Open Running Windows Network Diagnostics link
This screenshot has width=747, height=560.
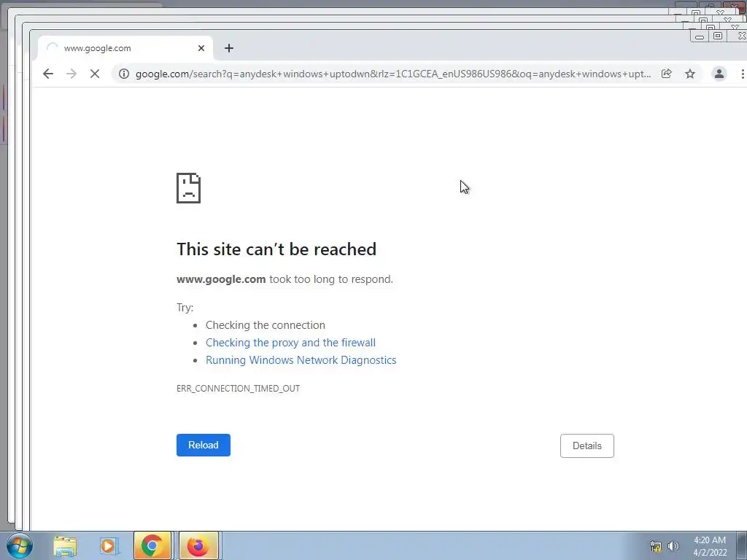[x=301, y=360]
